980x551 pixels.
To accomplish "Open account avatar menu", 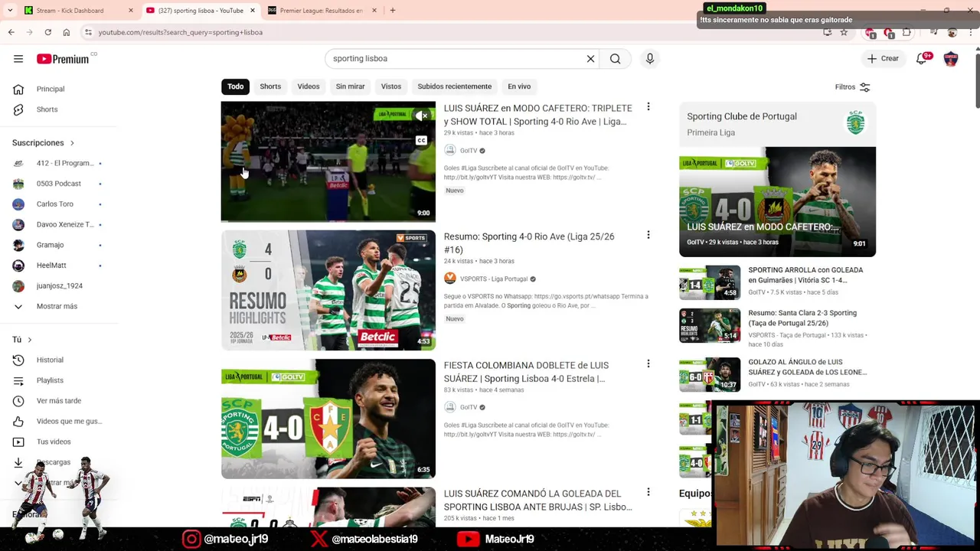I will tap(951, 59).
